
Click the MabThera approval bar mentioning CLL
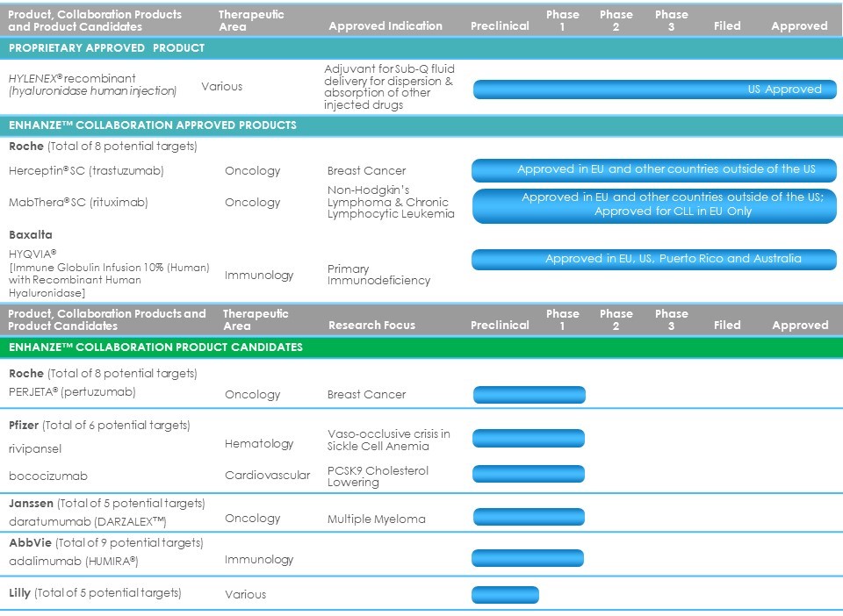(x=654, y=204)
